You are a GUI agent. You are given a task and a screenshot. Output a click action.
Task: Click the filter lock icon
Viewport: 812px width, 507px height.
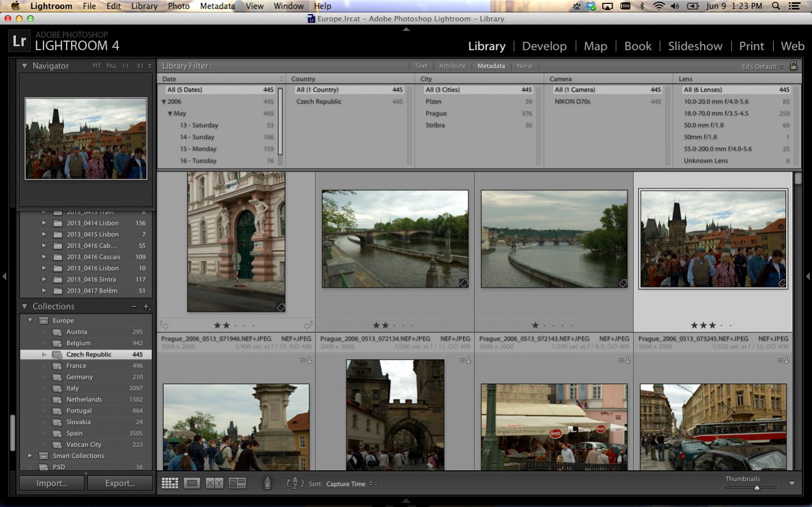click(x=793, y=66)
